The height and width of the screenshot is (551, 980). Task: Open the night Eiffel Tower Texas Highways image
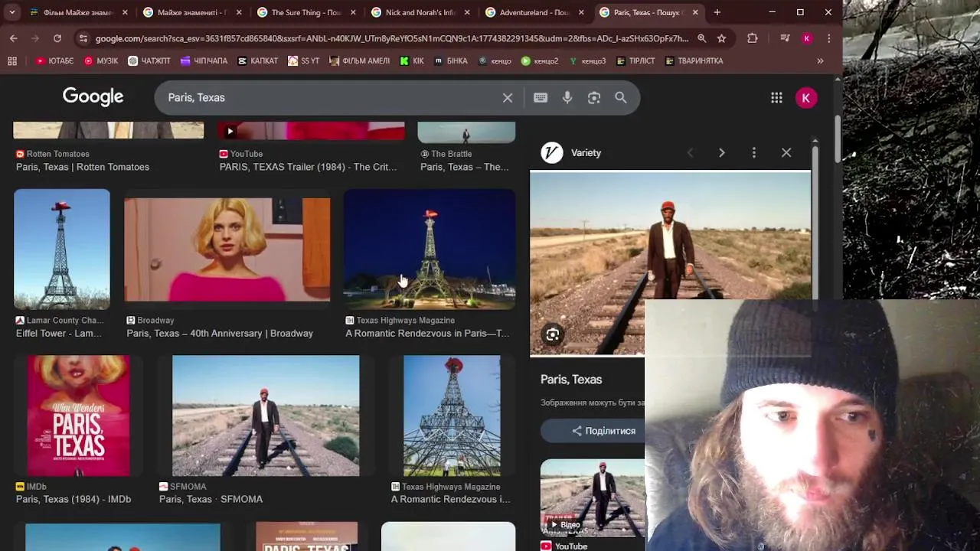pyautogui.click(x=430, y=249)
